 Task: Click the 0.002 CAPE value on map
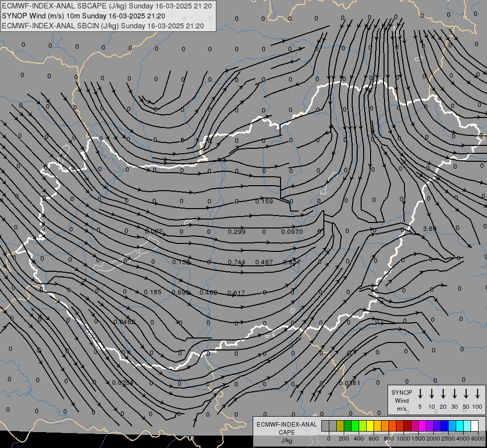point(154,231)
